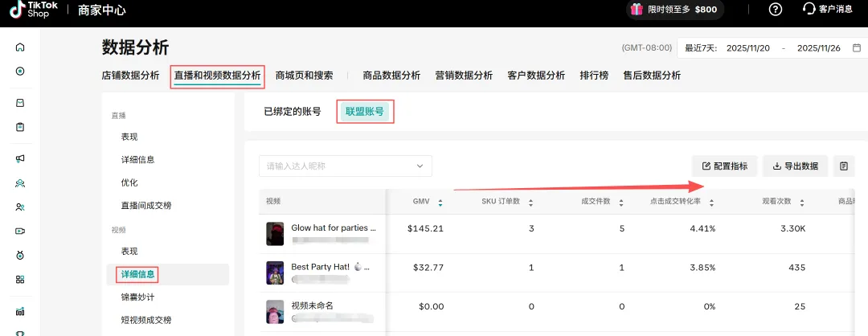Click the TikTok Shop logo

tap(39, 10)
